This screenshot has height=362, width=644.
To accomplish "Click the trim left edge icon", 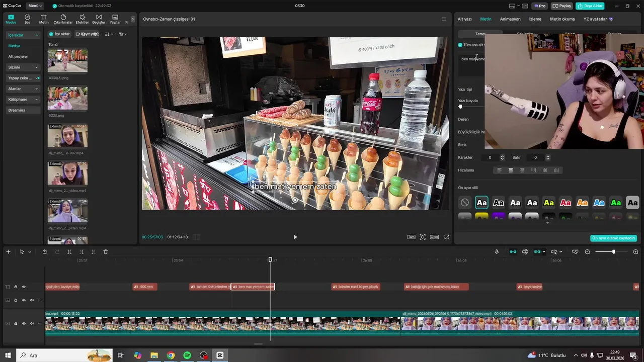I will (82, 252).
